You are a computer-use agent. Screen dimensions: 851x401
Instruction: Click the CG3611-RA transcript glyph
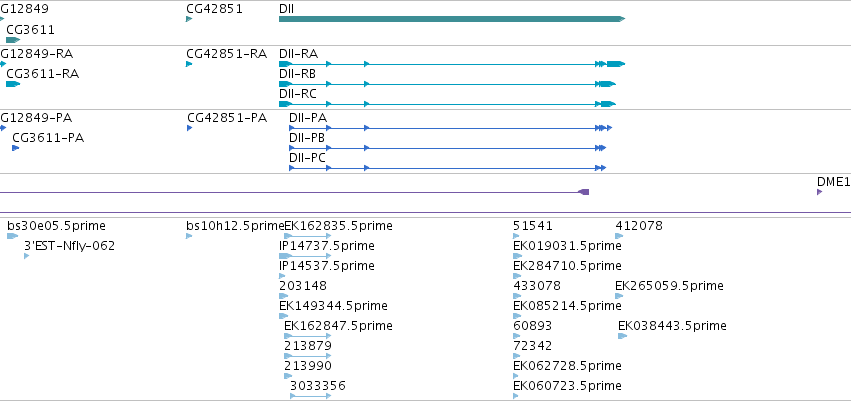(x=13, y=84)
